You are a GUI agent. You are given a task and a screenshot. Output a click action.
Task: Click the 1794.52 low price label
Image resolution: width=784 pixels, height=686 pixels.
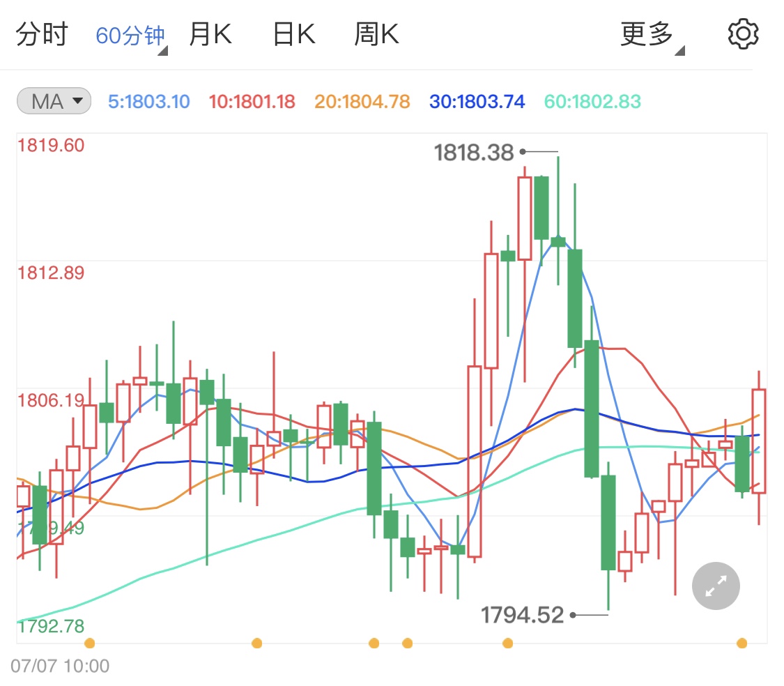(x=522, y=615)
